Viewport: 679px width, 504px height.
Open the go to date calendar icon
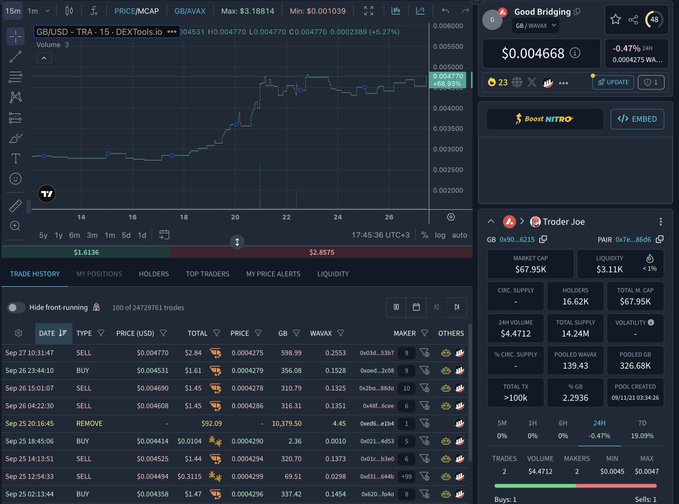(164, 235)
